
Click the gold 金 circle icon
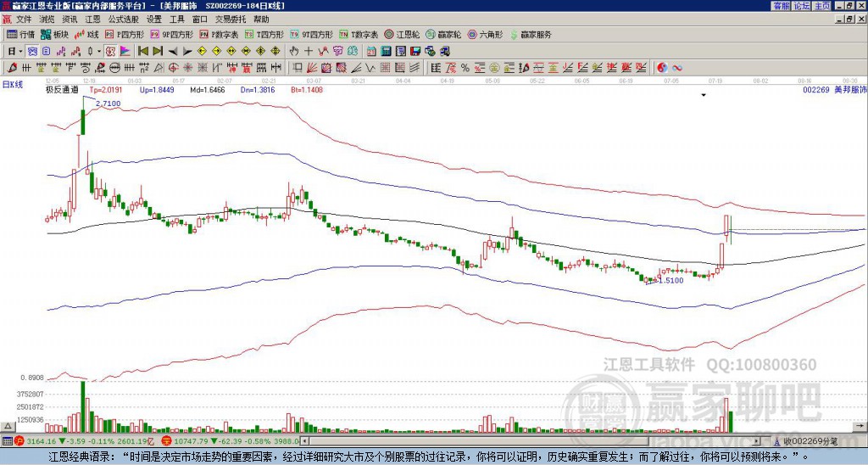(494, 68)
